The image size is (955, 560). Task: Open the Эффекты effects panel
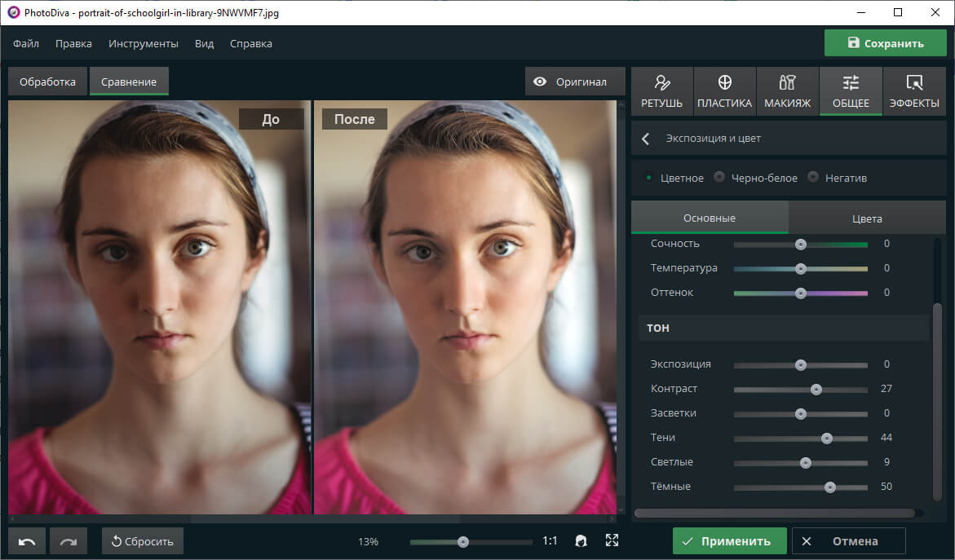point(914,91)
